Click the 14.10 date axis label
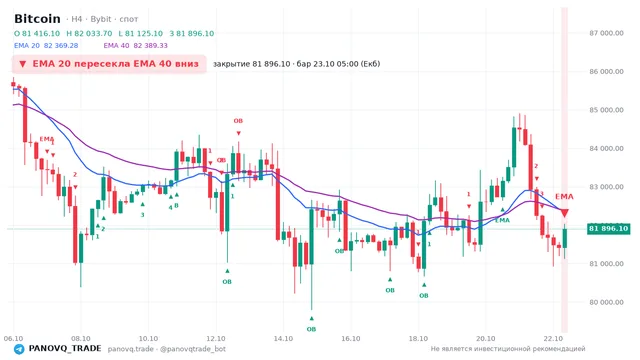This screenshot has height=360, width=640. pyautogui.click(x=283, y=339)
